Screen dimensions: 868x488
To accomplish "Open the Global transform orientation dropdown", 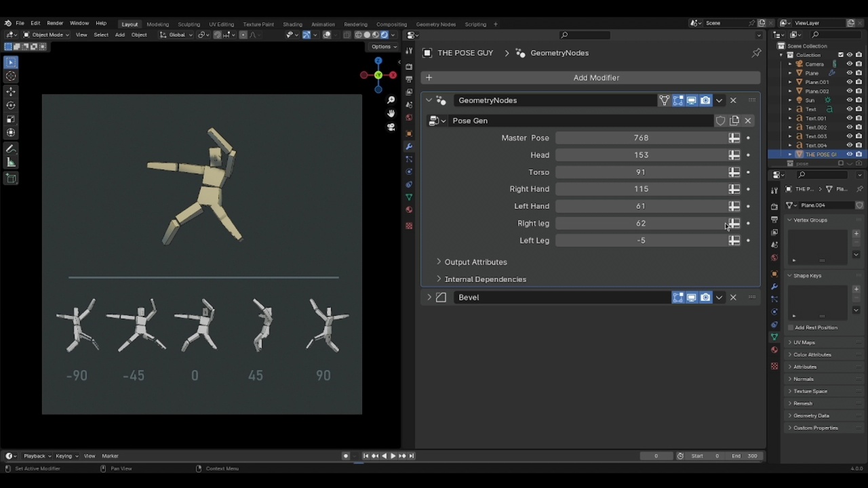I will coord(176,35).
